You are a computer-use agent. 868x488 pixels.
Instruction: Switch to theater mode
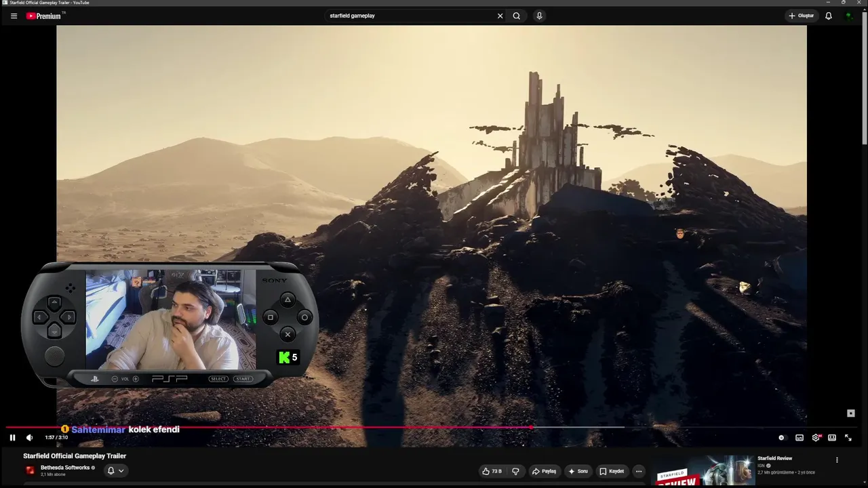coord(832,438)
